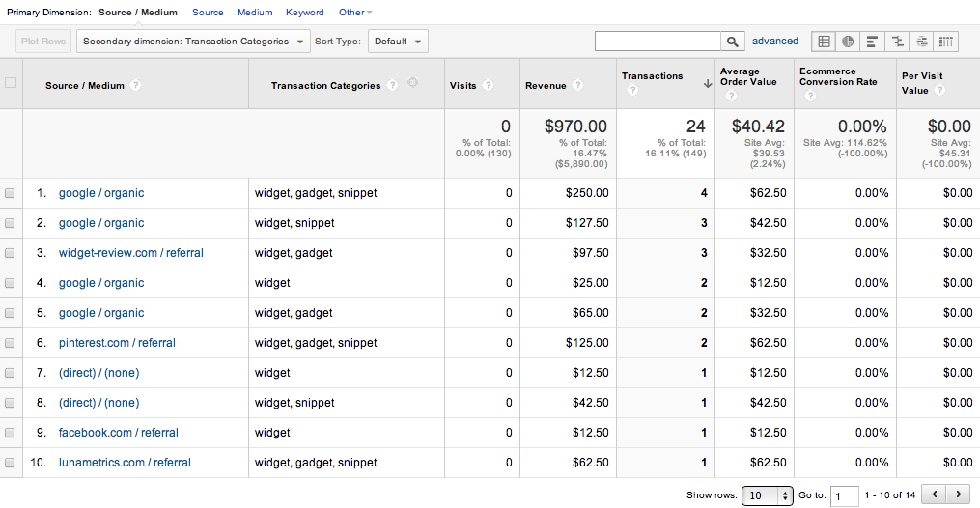Select the Source / Medium primary dimension

point(137,12)
